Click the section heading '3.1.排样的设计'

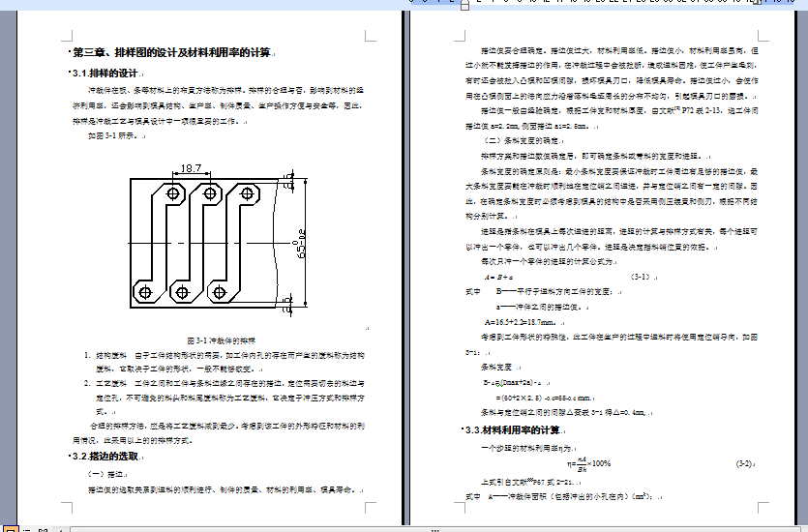(x=105, y=74)
